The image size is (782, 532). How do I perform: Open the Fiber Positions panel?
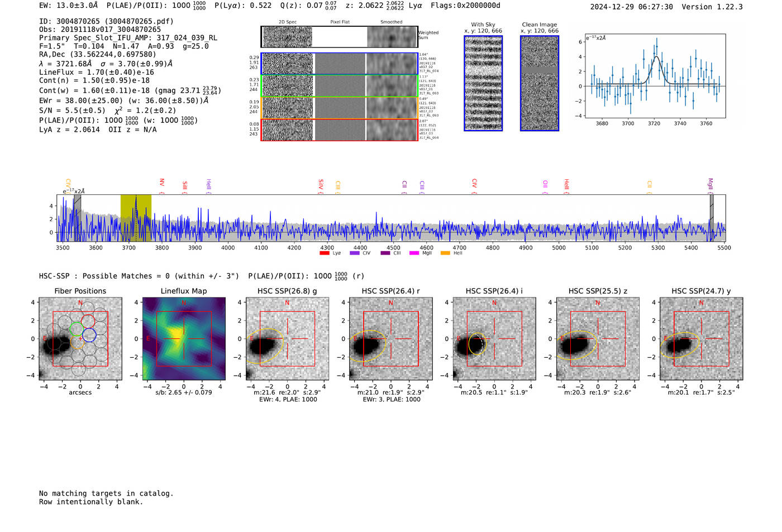tap(80, 339)
